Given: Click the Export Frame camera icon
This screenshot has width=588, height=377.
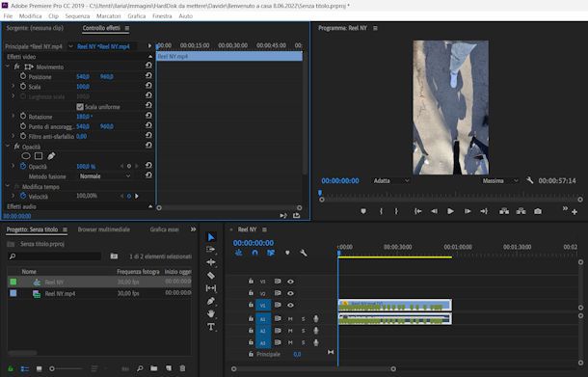Looking at the screenshot, I should click(538, 211).
